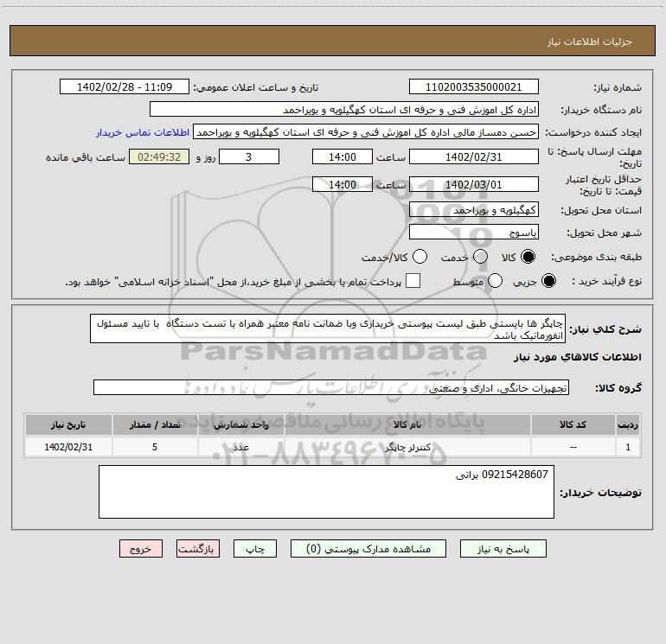
Task: Click the request creator field حسن دمساز
Action: [x=366, y=132]
